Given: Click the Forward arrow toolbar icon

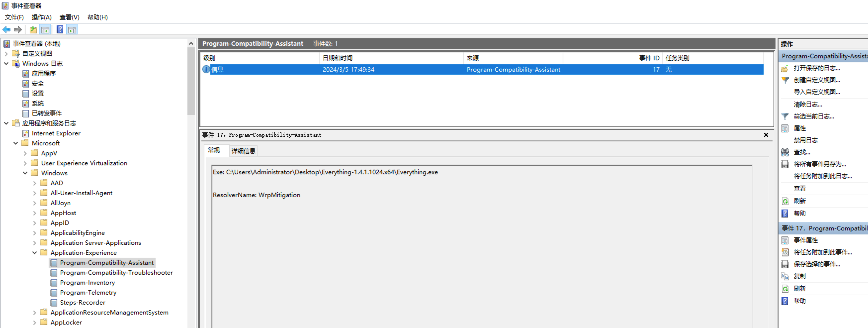Looking at the screenshot, I should click(18, 30).
